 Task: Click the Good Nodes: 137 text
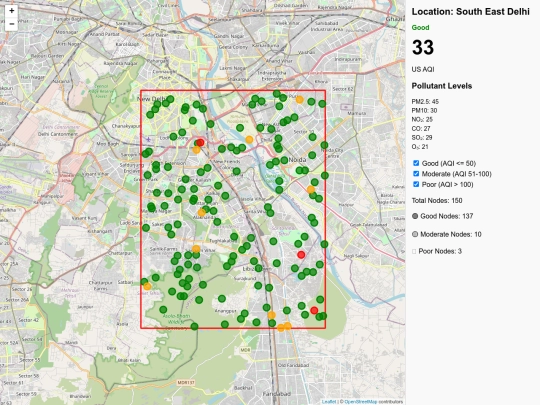[447, 216]
